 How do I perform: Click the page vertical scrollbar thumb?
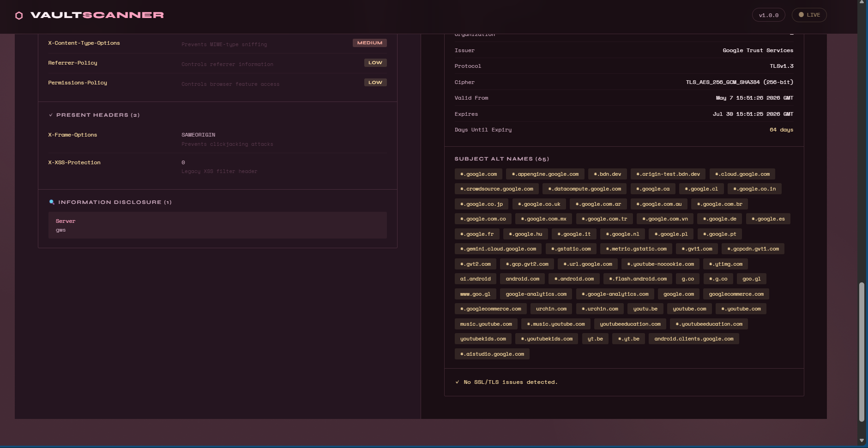click(862, 352)
